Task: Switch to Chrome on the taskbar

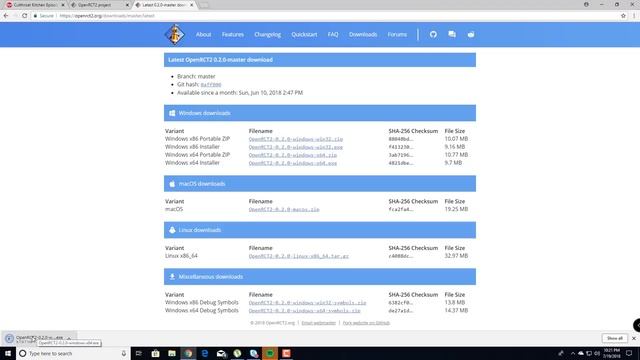Action: pyautogui.click(x=188, y=353)
